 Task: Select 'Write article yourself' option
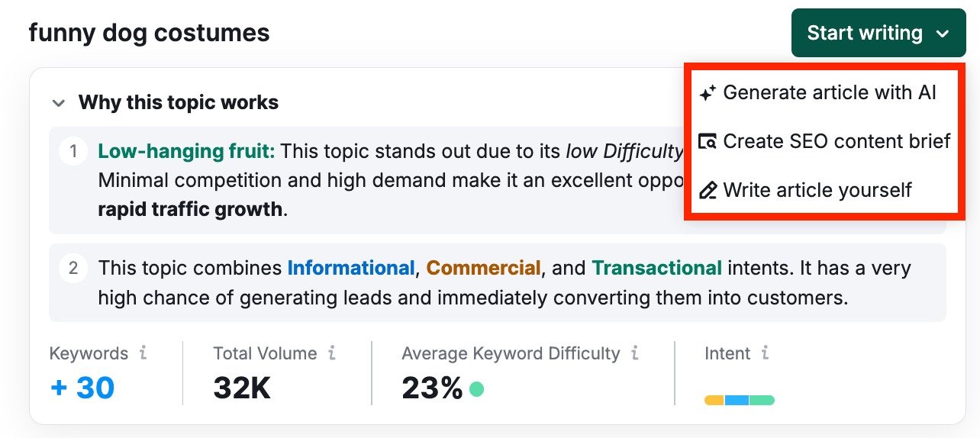coord(817,191)
